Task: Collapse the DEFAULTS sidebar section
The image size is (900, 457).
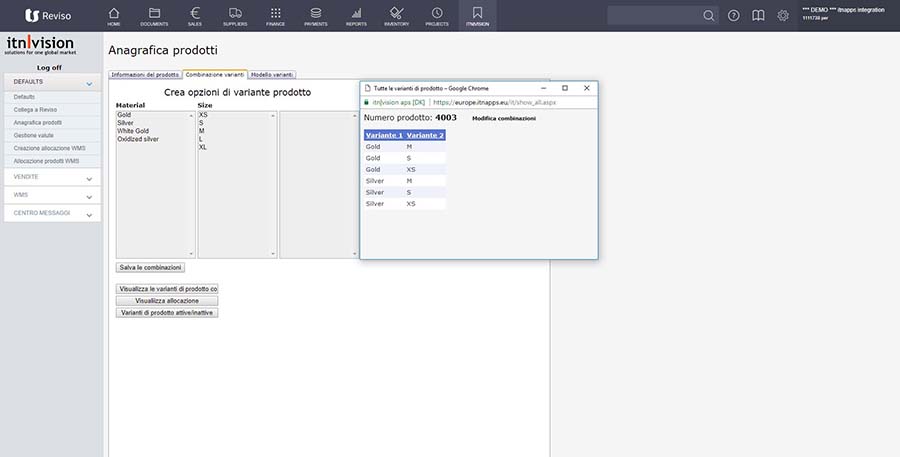Action: [89, 84]
